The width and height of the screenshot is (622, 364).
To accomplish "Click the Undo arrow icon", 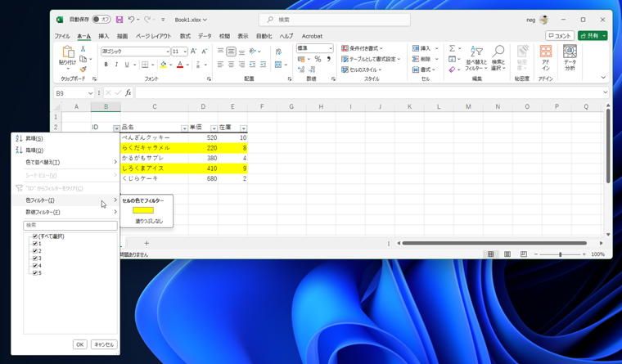I will point(131,19).
